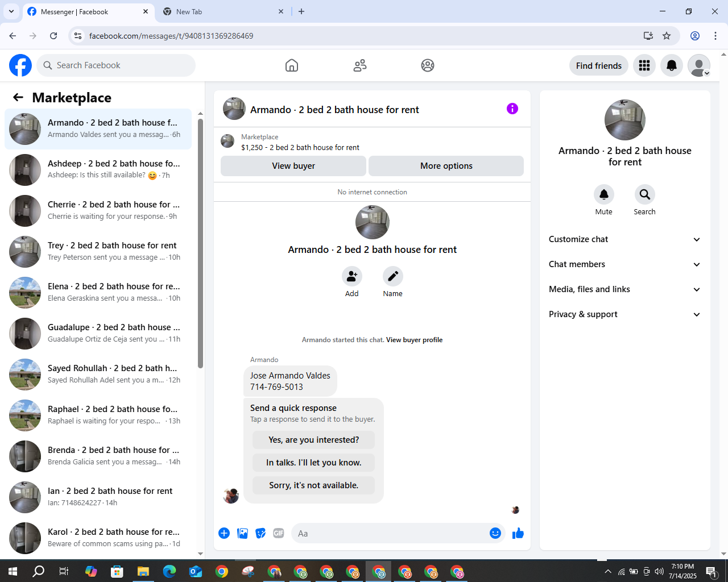The height and width of the screenshot is (582, 728).
Task: Go to Home feed icon
Action: pyautogui.click(x=292, y=65)
